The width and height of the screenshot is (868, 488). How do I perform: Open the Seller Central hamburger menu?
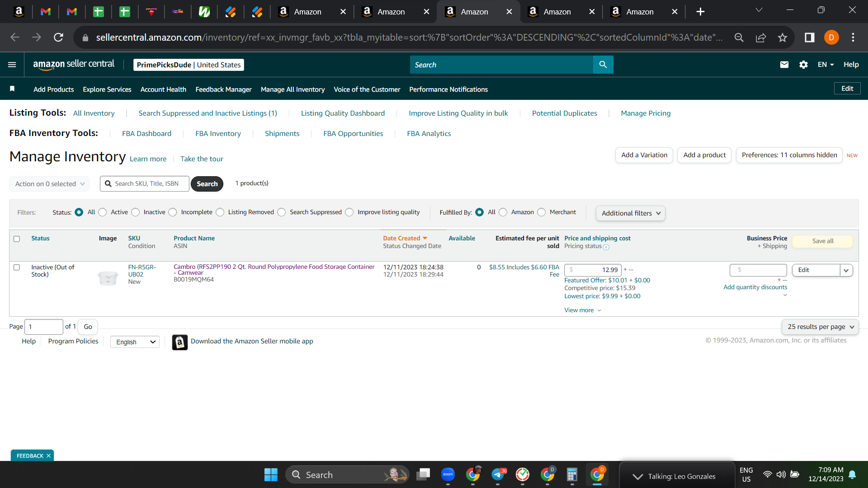click(12, 65)
